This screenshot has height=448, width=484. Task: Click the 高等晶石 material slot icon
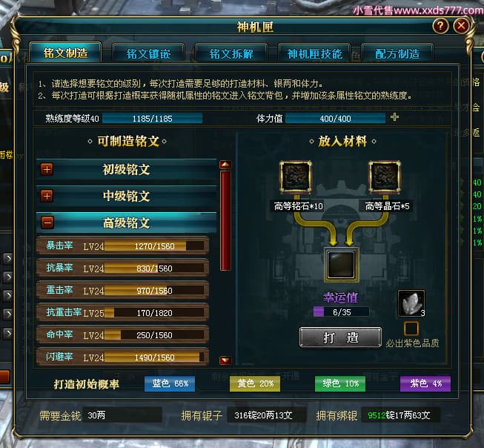coord(384,177)
